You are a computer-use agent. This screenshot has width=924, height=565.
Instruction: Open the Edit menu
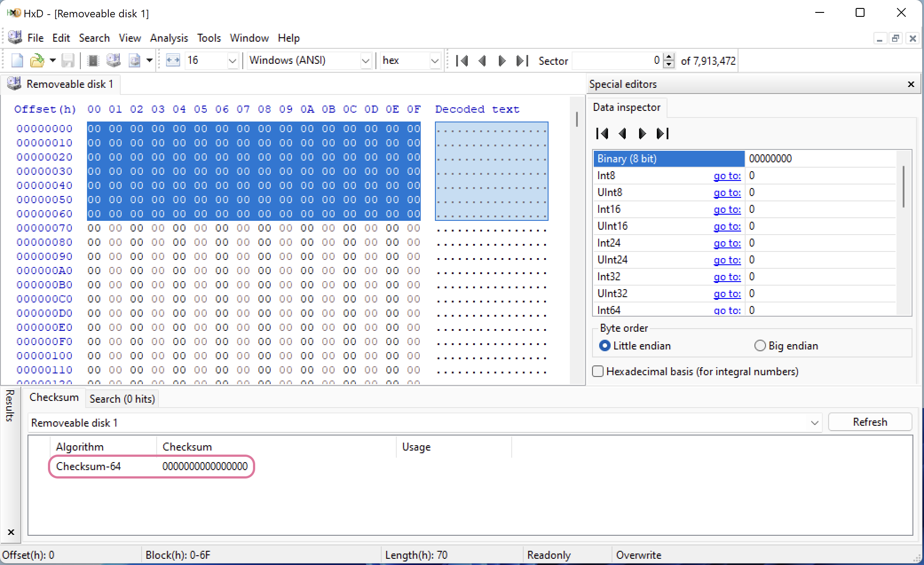point(61,38)
